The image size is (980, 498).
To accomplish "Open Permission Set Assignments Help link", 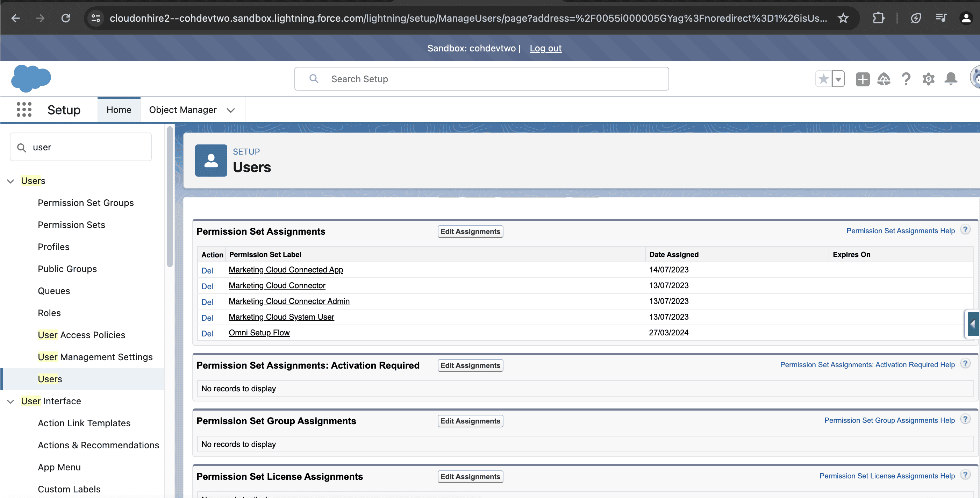I will [900, 230].
